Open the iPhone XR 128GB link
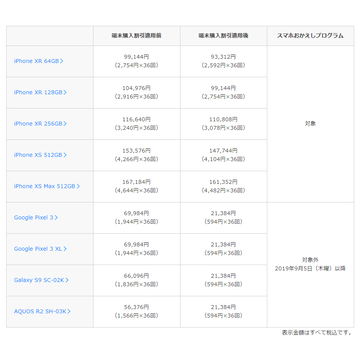Screen dimensions: 360x360 pyautogui.click(x=40, y=92)
